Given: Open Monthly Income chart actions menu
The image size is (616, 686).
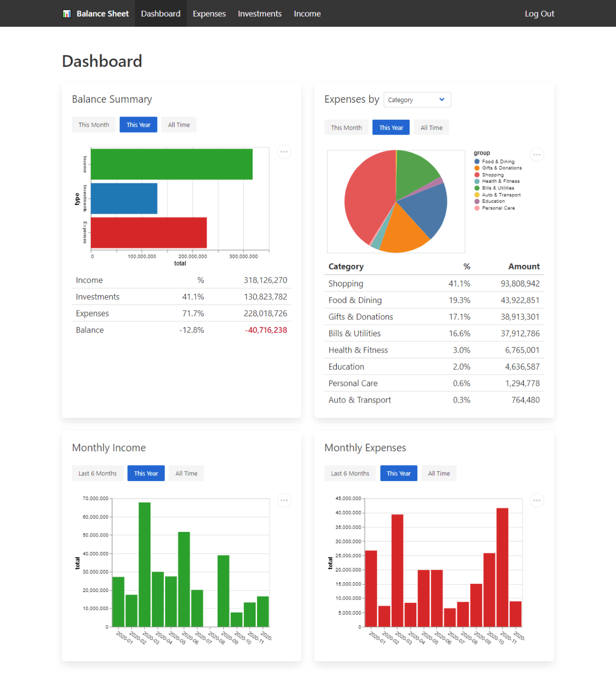Looking at the screenshot, I should pyautogui.click(x=284, y=501).
